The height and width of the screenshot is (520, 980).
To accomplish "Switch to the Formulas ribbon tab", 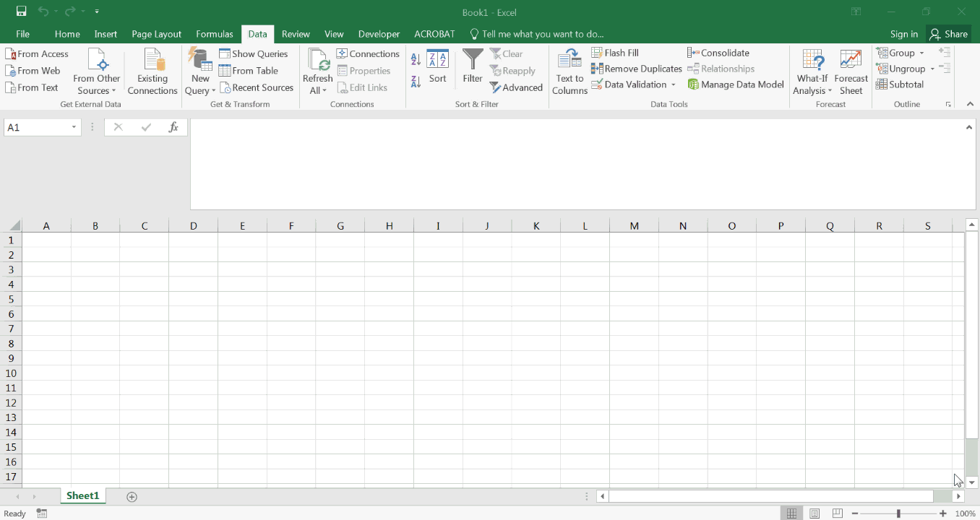I will [215, 34].
